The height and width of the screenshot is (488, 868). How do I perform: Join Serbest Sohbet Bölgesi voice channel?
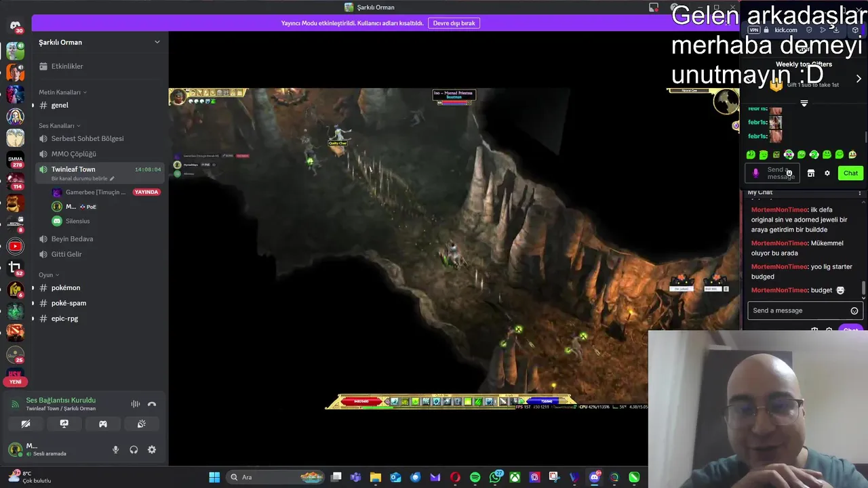click(x=100, y=138)
